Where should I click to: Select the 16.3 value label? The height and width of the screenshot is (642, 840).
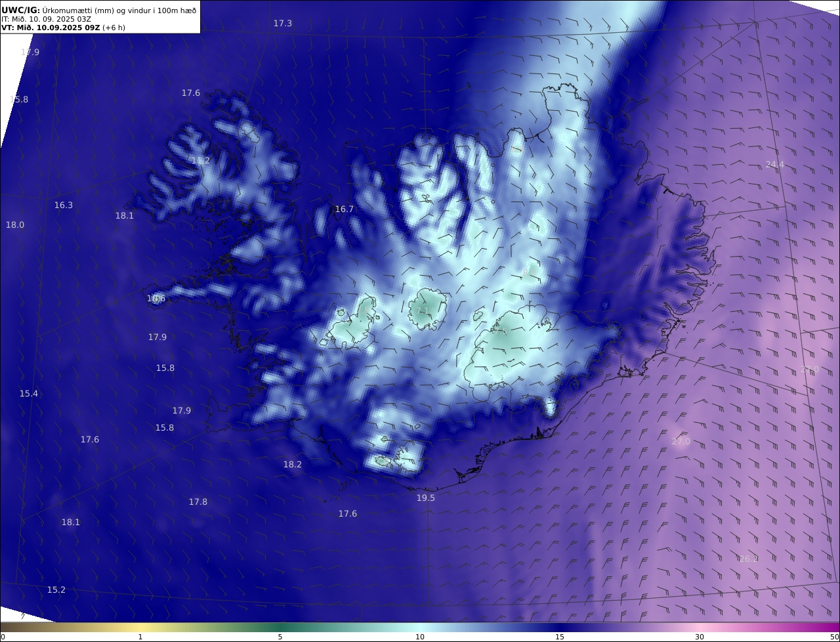coord(64,205)
